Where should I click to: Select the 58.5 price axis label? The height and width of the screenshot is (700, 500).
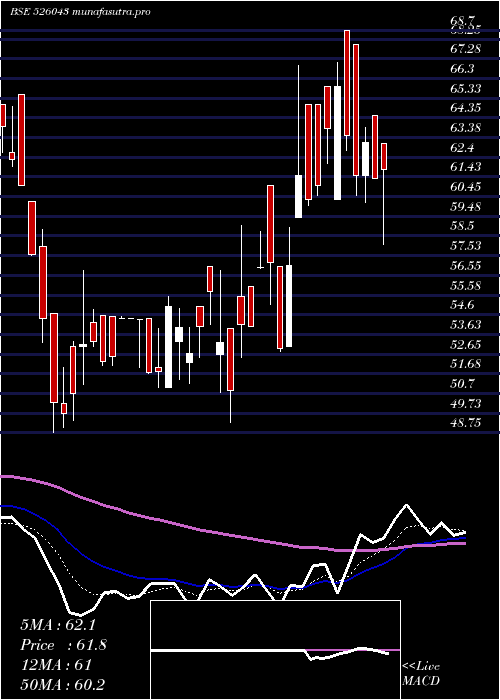point(462,226)
